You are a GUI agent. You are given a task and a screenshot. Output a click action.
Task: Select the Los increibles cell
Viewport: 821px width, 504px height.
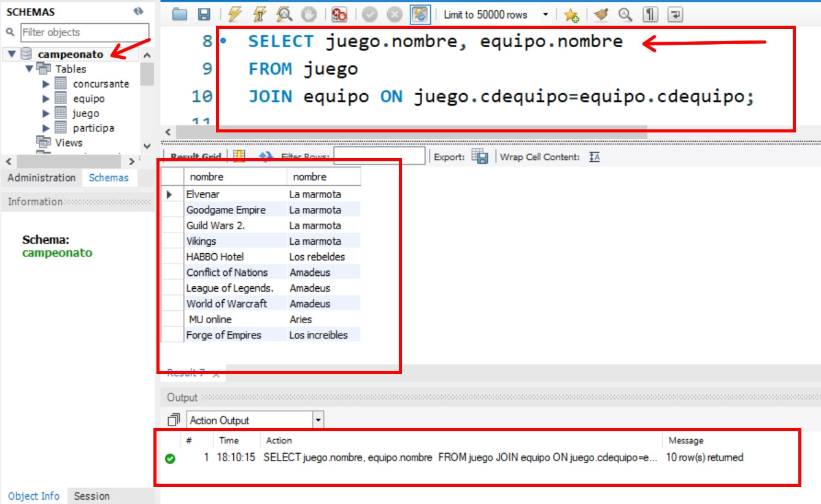point(323,335)
